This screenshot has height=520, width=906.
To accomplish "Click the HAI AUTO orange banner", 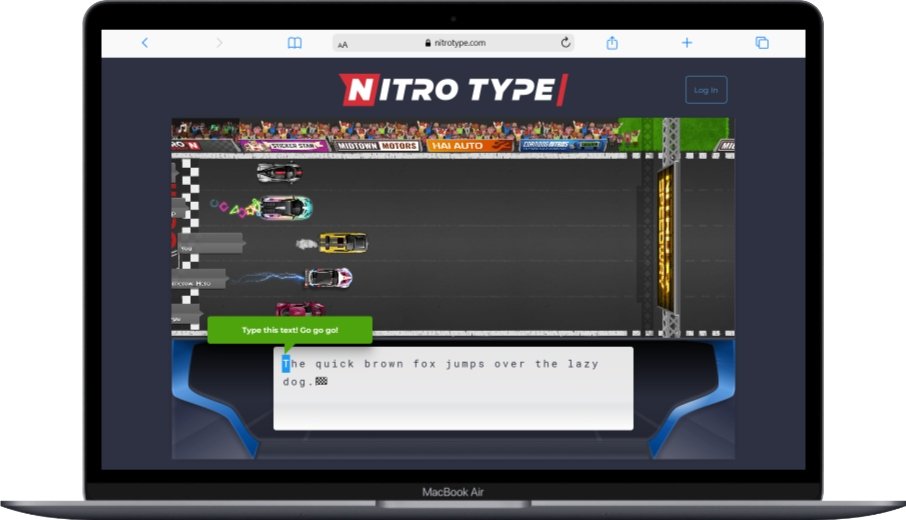I will coord(469,146).
